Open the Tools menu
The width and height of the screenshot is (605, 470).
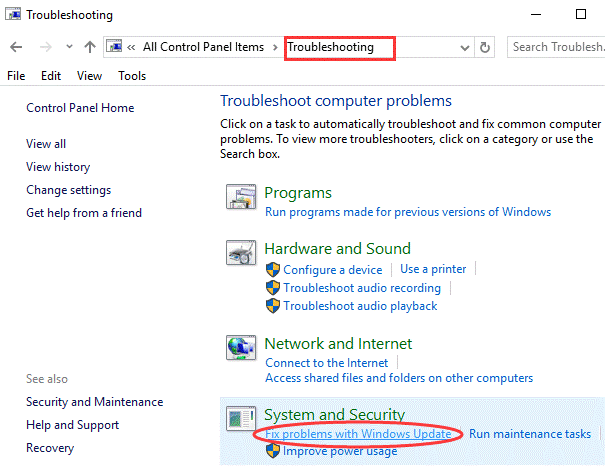click(x=132, y=76)
